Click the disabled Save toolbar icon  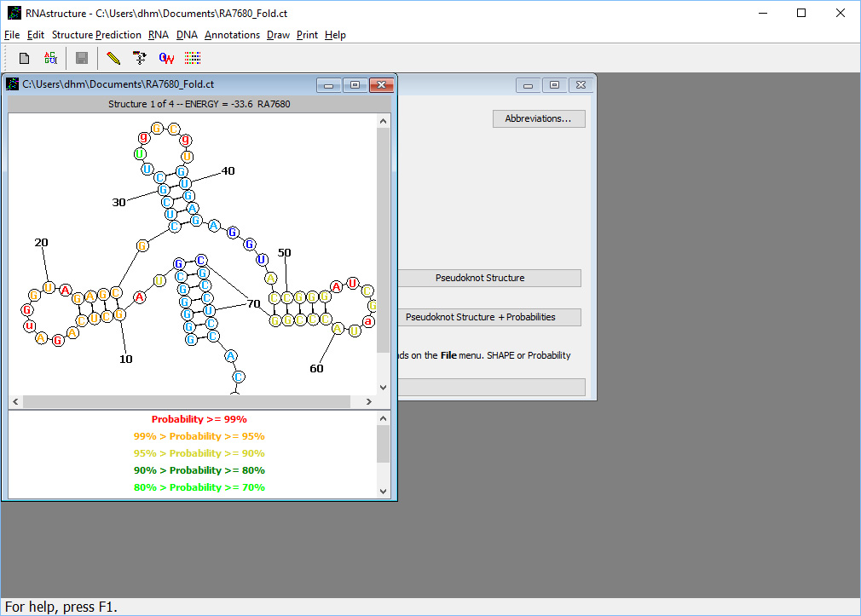[x=81, y=58]
